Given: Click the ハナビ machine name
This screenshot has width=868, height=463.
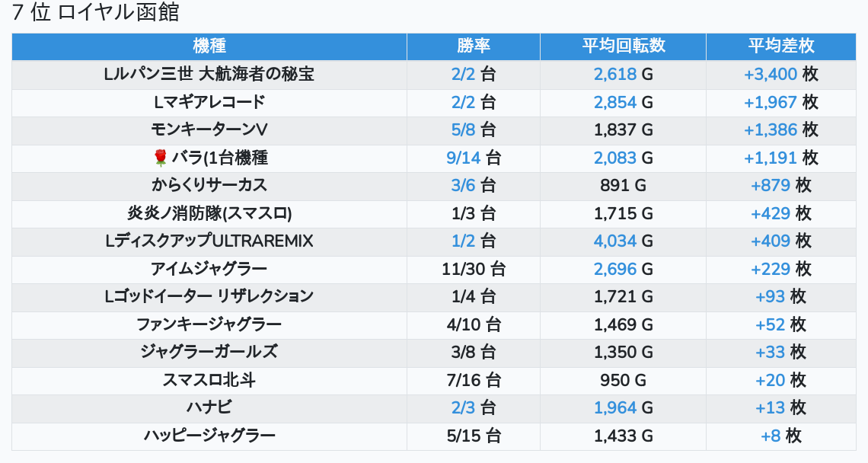Looking at the screenshot, I should (x=209, y=407).
